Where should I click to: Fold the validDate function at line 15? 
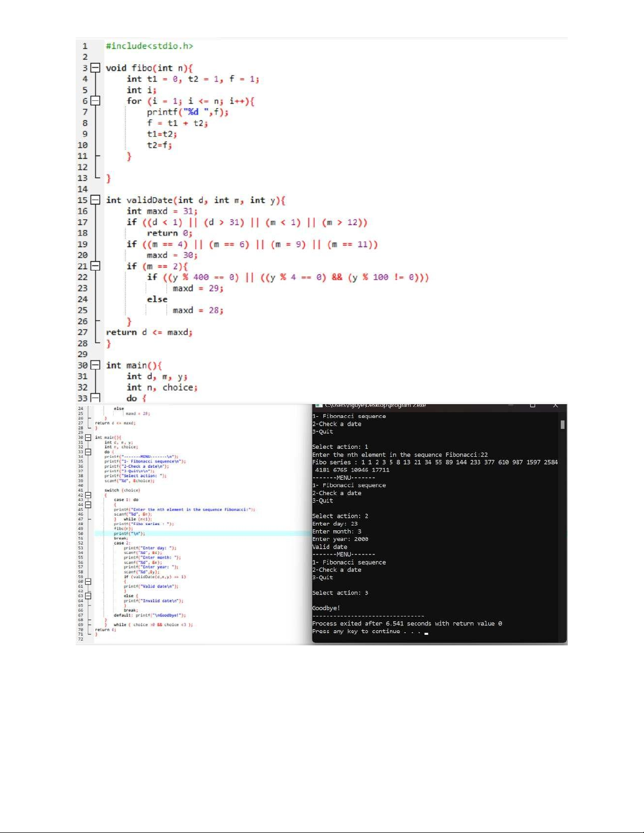coord(95,200)
